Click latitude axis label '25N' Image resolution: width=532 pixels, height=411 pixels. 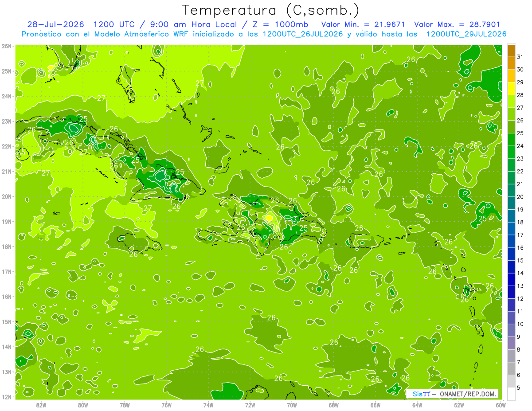click(x=7, y=71)
